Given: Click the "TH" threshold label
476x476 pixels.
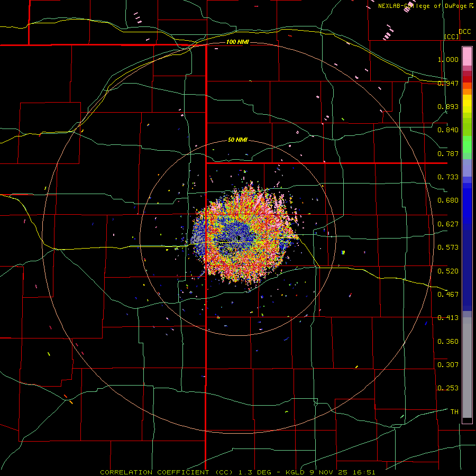Looking at the screenshot, I should pyautogui.click(x=454, y=412).
